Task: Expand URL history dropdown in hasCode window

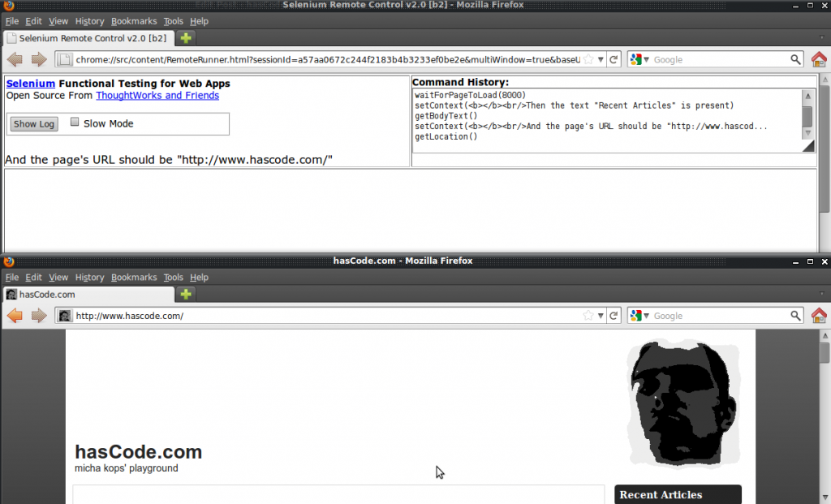Action: point(601,316)
